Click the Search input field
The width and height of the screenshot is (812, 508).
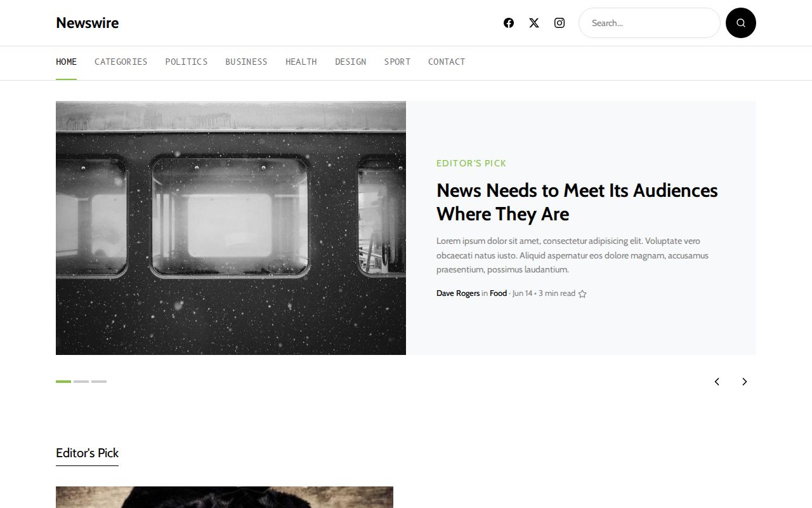click(x=650, y=23)
